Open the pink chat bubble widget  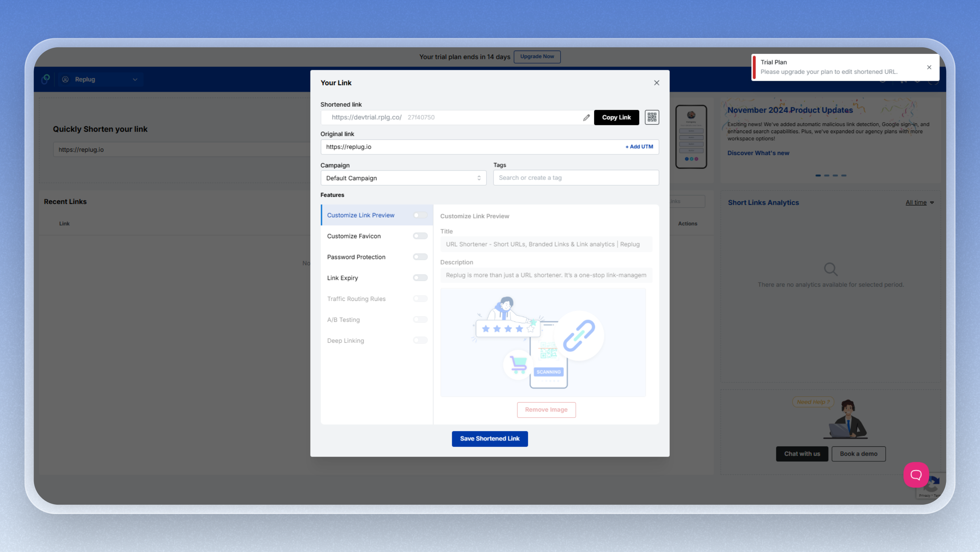point(916,474)
